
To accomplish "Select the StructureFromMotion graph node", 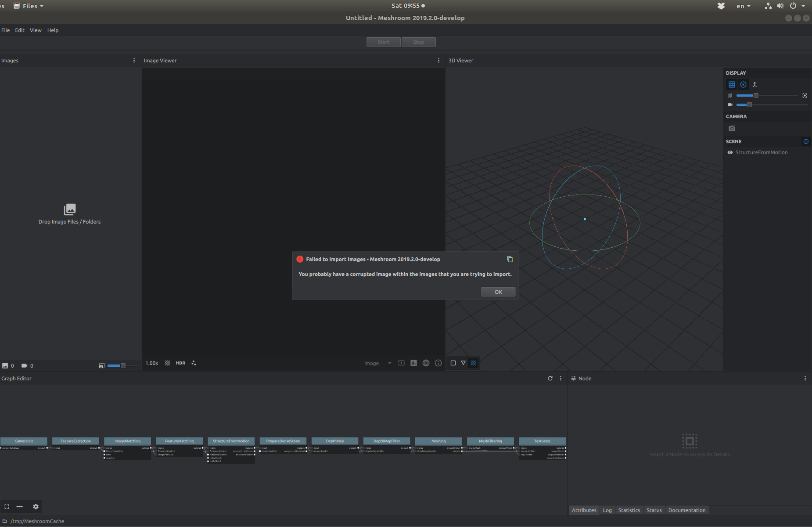I will pos(231,441).
